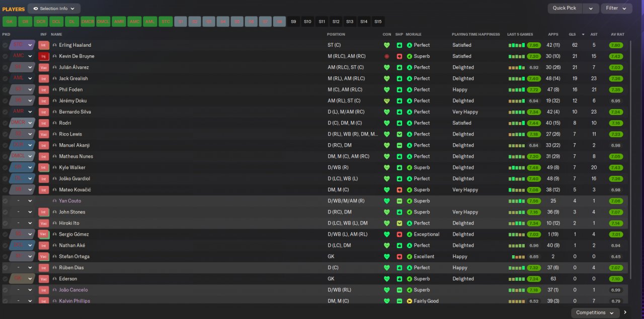Click Ederson's condition heart icon
The image size is (644, 319).
tap(387, 279)
